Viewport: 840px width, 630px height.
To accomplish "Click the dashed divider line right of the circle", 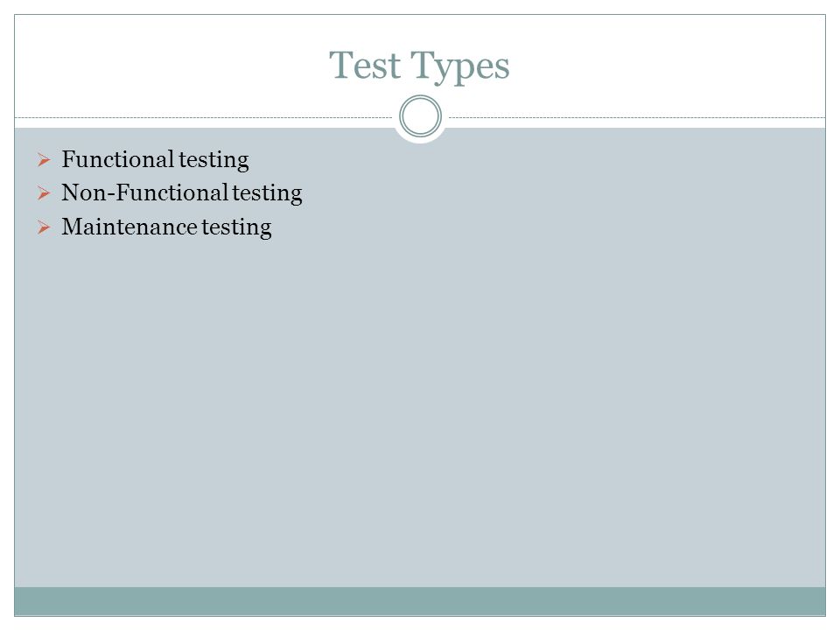I will click(x=637, y=117).
